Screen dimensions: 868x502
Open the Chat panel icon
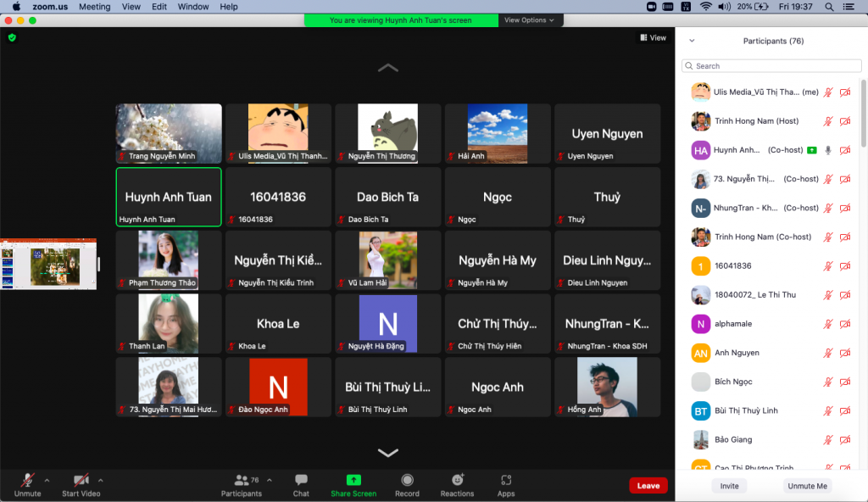coord(301,481)
